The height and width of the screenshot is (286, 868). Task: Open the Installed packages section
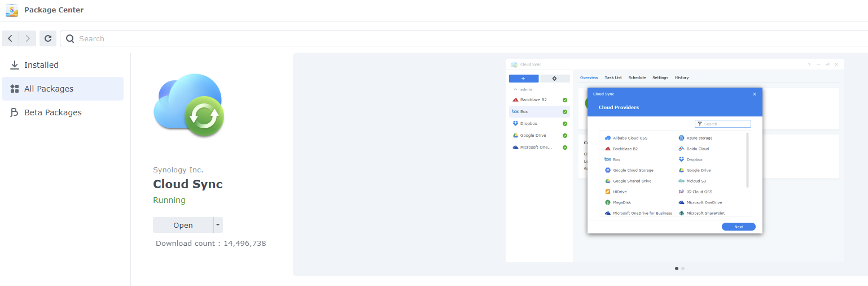(x=41, y=65)
